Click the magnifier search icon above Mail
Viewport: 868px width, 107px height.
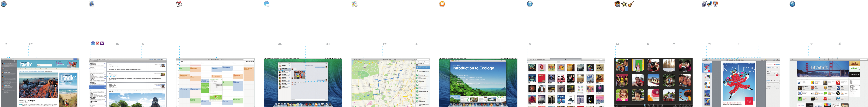click(143, 44)
